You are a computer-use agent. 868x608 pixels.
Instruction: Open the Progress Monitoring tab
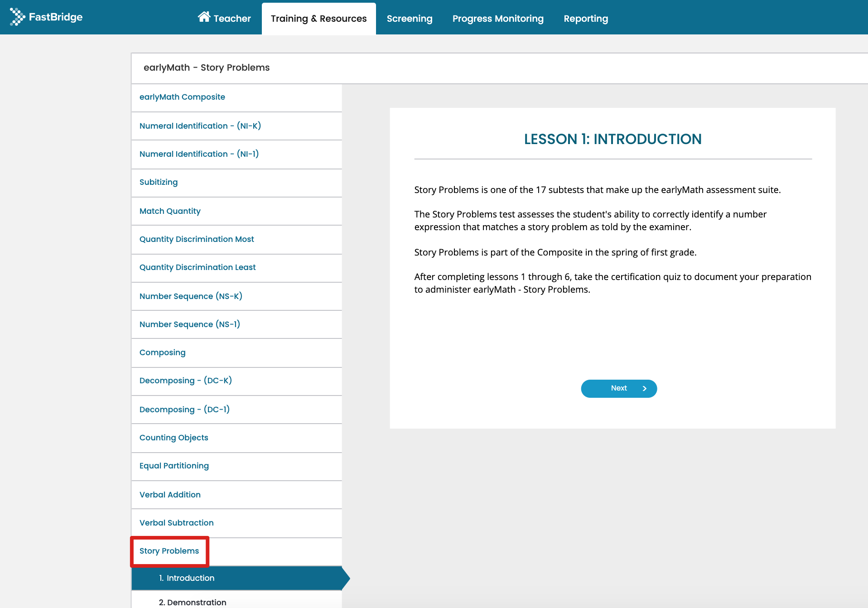498,19
